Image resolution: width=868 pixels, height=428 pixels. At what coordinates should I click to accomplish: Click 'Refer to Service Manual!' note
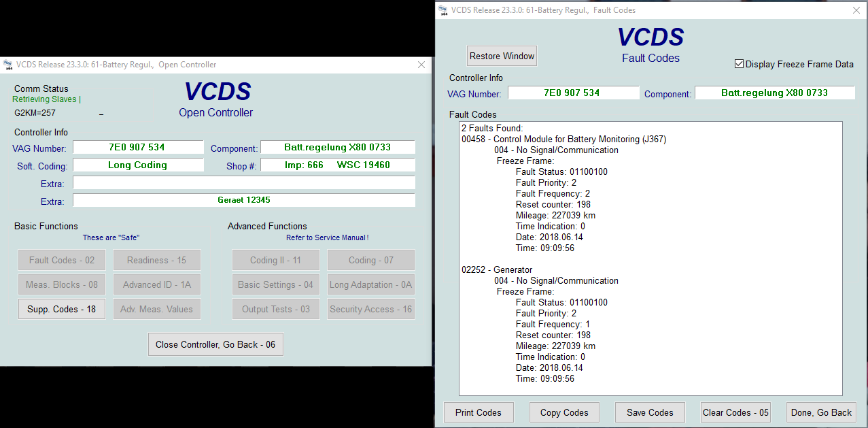click(x=327, y=237)
